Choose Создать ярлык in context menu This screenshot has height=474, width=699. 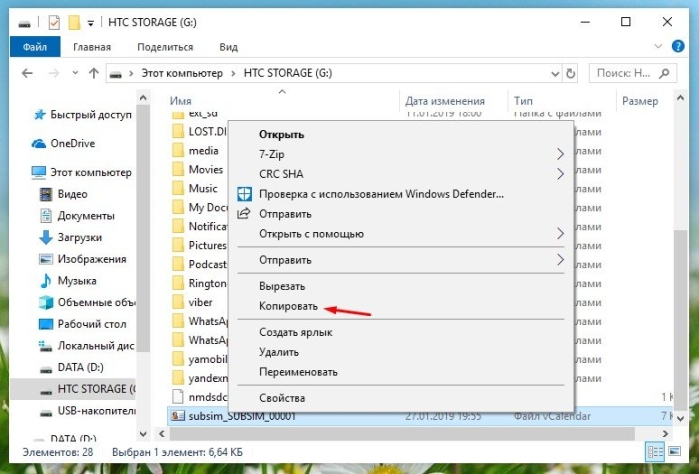point(296,333)
